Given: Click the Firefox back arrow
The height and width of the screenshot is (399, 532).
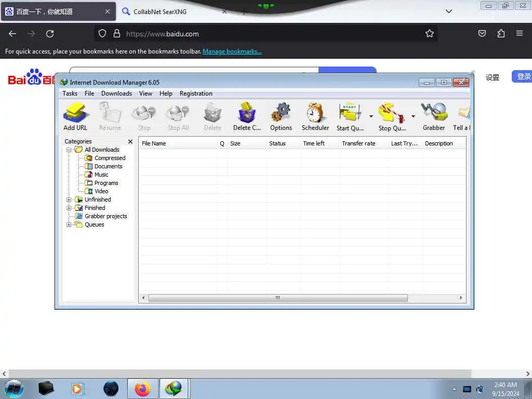Looking at the screenshot, I should click(12, 34).
